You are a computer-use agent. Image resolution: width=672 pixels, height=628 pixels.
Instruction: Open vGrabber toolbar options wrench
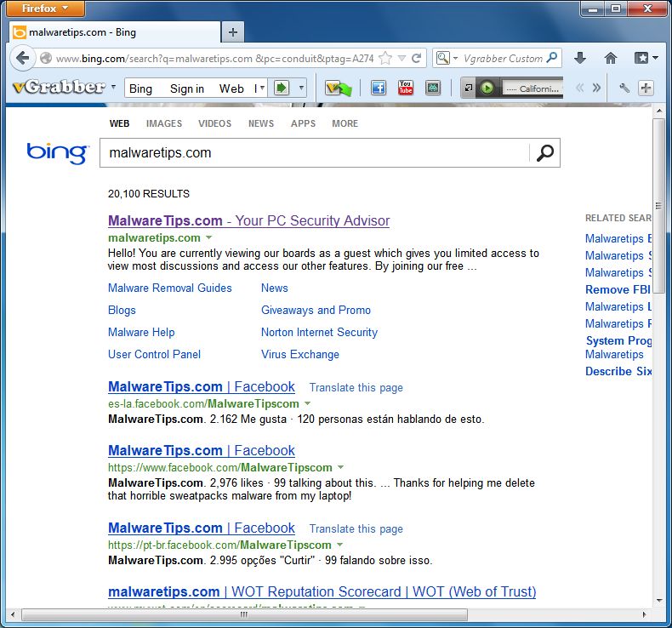click(624, 88)
